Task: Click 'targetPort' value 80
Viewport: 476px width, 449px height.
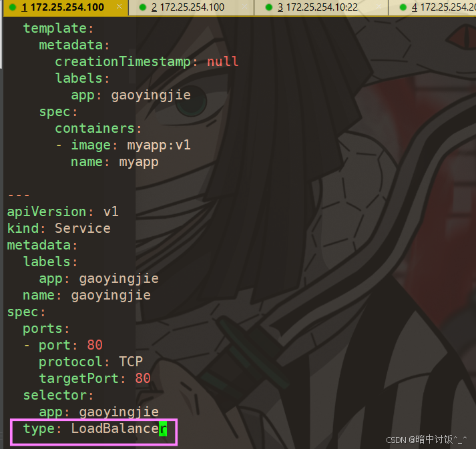Action: 143,378
